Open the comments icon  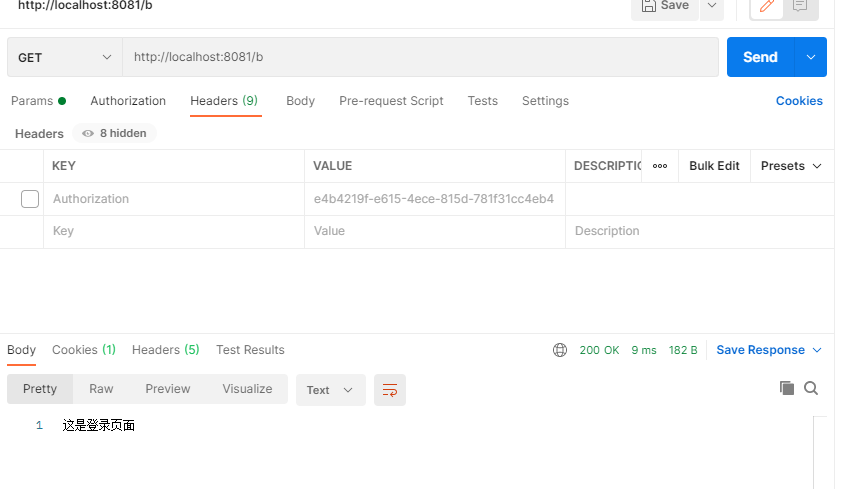(800, 6)
